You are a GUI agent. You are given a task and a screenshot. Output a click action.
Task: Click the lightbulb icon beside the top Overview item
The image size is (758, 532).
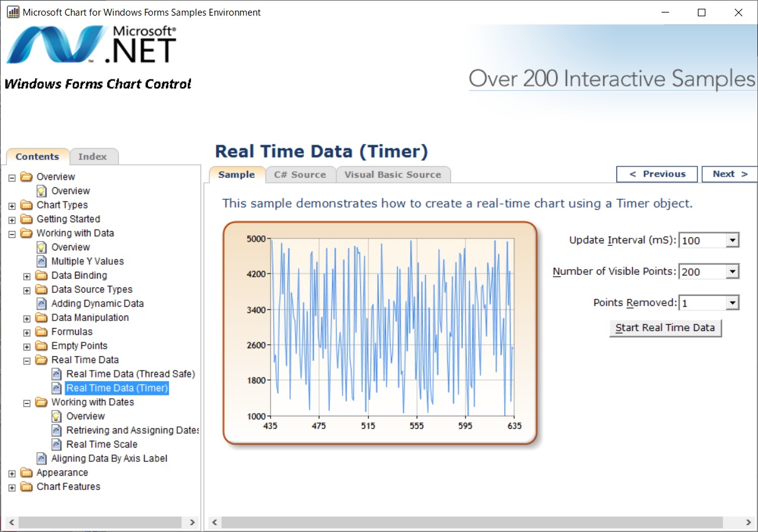click(41, 191)
